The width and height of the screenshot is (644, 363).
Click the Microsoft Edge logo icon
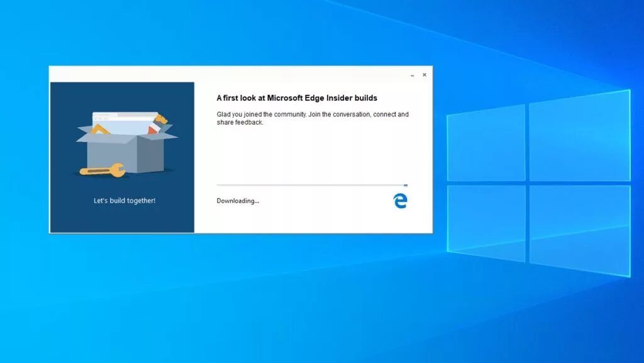[x=400, y=201]
